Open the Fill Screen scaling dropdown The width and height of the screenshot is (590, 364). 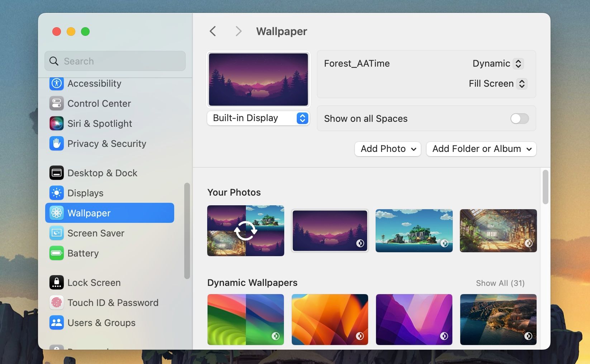pyautogui.click(x=498, y=83)
